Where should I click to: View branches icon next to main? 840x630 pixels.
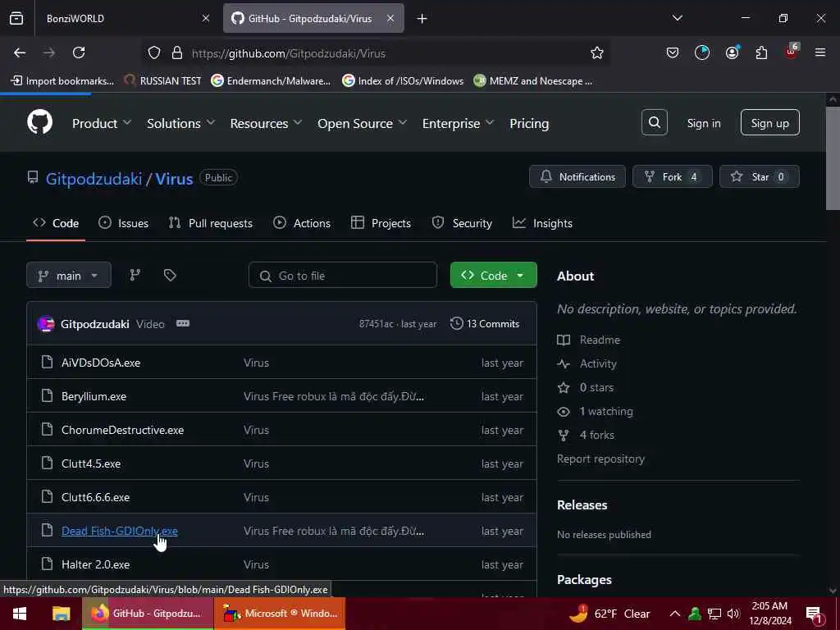[135, 275]
